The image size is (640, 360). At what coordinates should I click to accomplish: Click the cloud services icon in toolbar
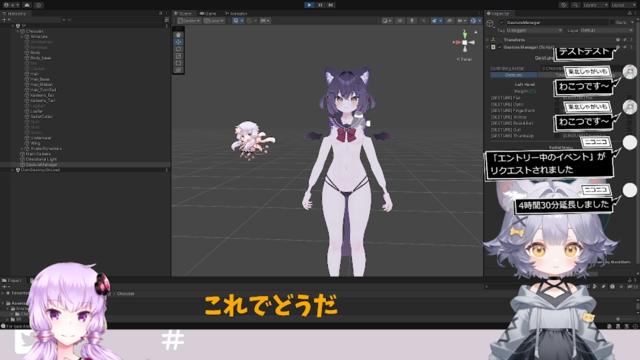coord(27,5)
